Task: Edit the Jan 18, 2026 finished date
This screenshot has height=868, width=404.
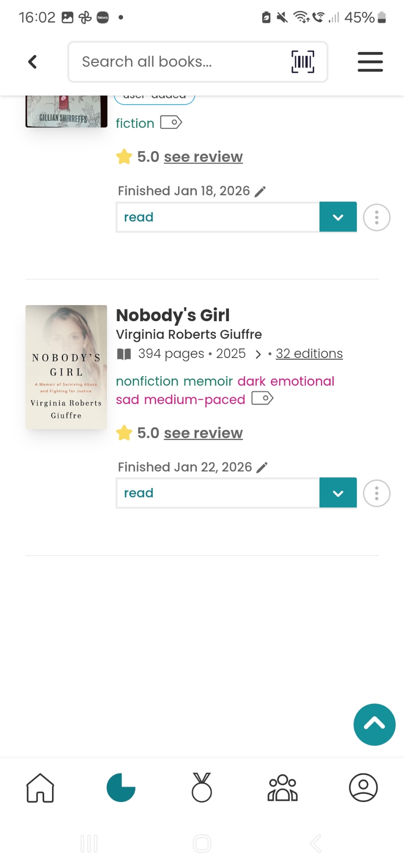Action: pos(260,191)
